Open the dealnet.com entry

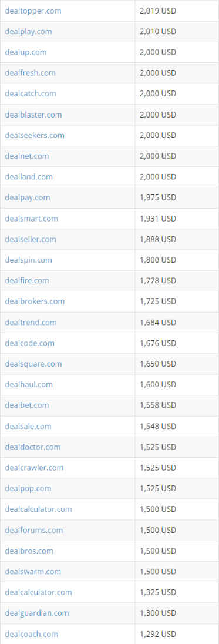click(x=26, y=156)
